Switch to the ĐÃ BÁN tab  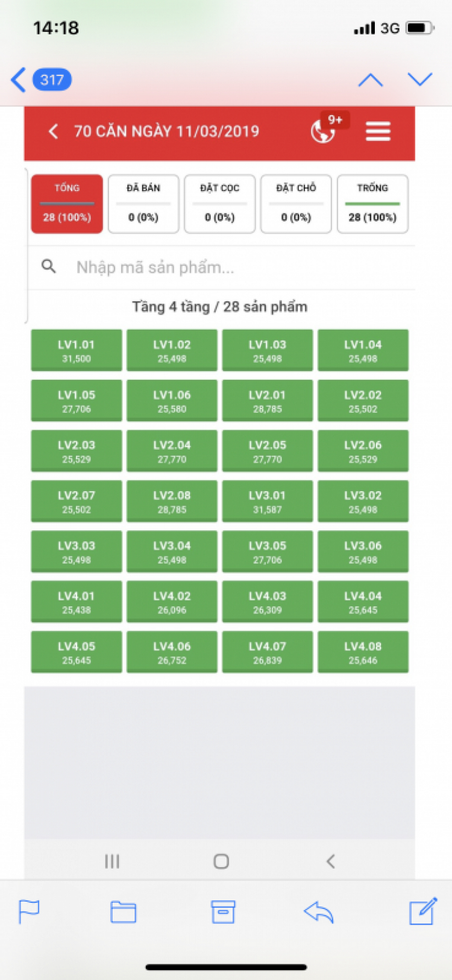pos(143,204)
